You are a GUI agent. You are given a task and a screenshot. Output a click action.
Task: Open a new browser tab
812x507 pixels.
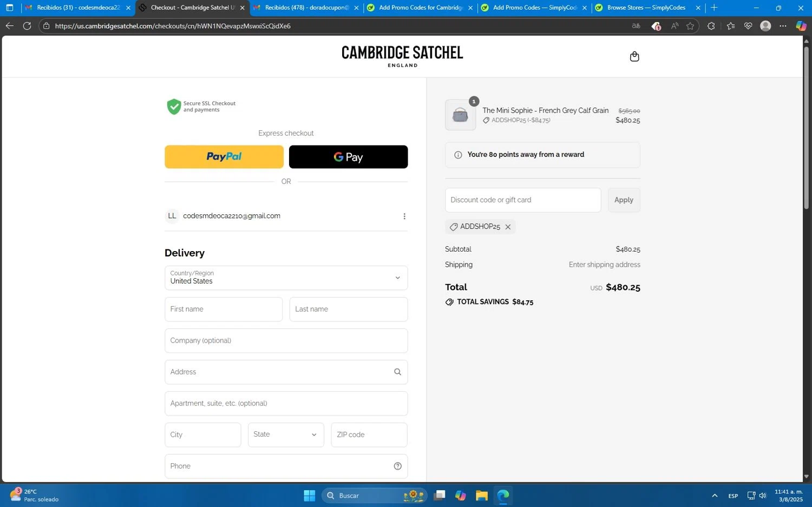[714, 8]
